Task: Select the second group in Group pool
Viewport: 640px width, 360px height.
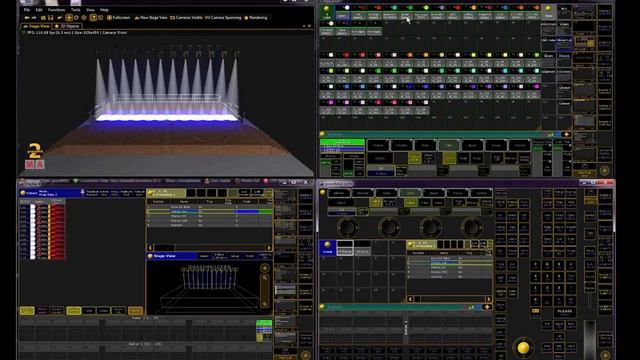Action: pyautogui.click(x=362, y=248)
